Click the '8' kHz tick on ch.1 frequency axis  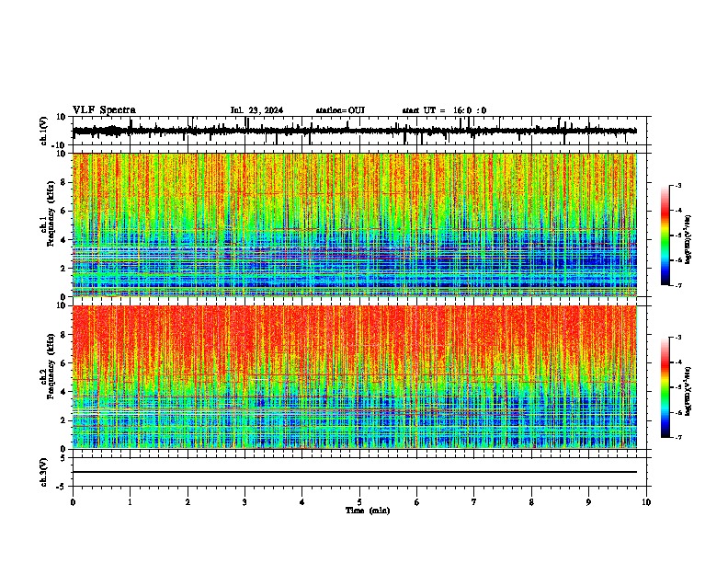(64, 182)
